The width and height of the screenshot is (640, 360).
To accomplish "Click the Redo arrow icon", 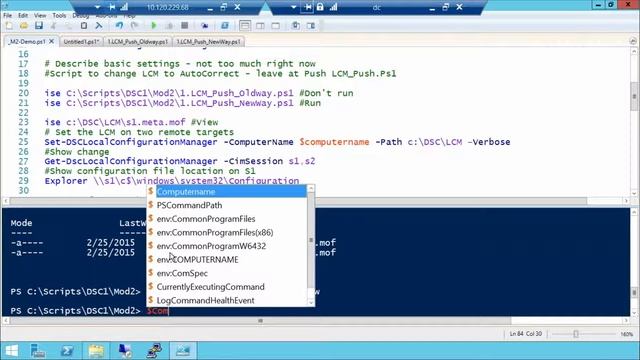I will coord(134,26).
